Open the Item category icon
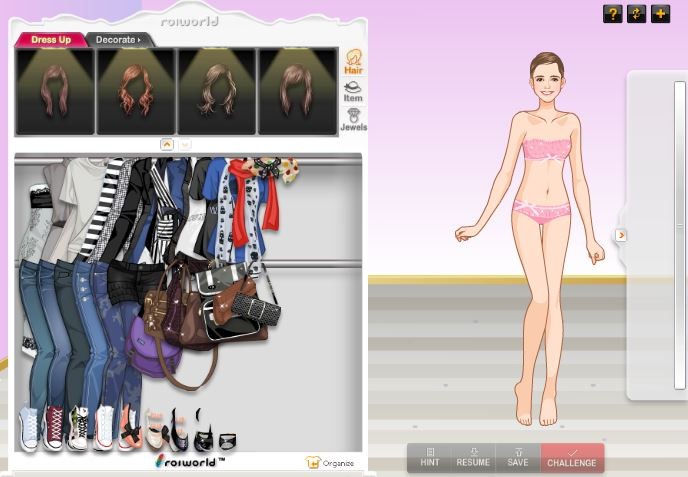Image resolution: width=688 pixels, height=477 pixels. click(353, 91)
